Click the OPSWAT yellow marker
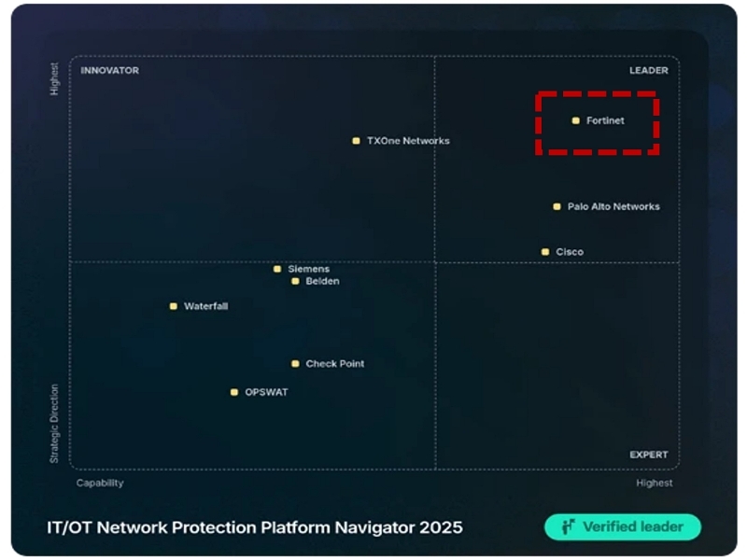 pos(234,392)
